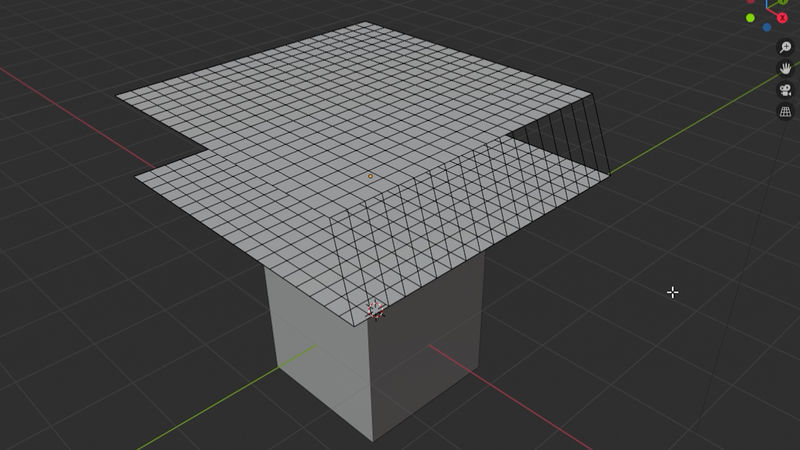Click the red X axis gizmo handle
This screenshot has height=450, width=800.
(782, 18)
